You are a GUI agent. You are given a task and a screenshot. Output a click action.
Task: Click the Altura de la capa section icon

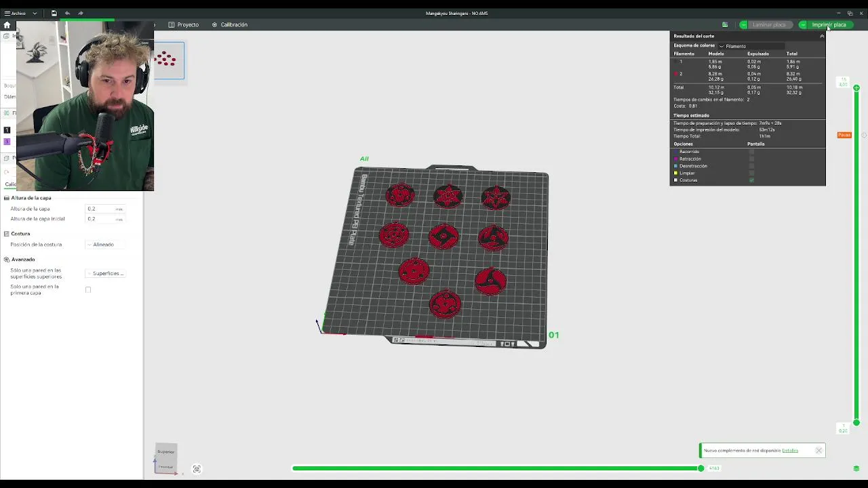[6, 198]
